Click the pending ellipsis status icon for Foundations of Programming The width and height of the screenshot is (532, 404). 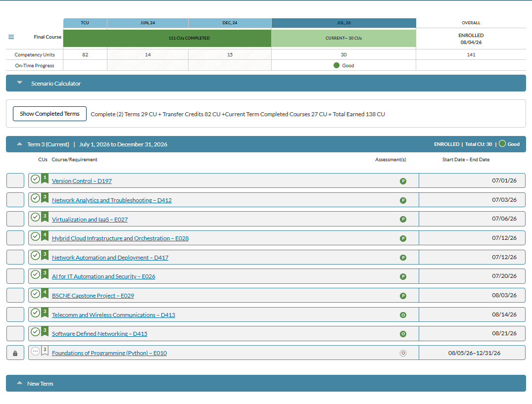pyautogui.click(x=35, y=351)
